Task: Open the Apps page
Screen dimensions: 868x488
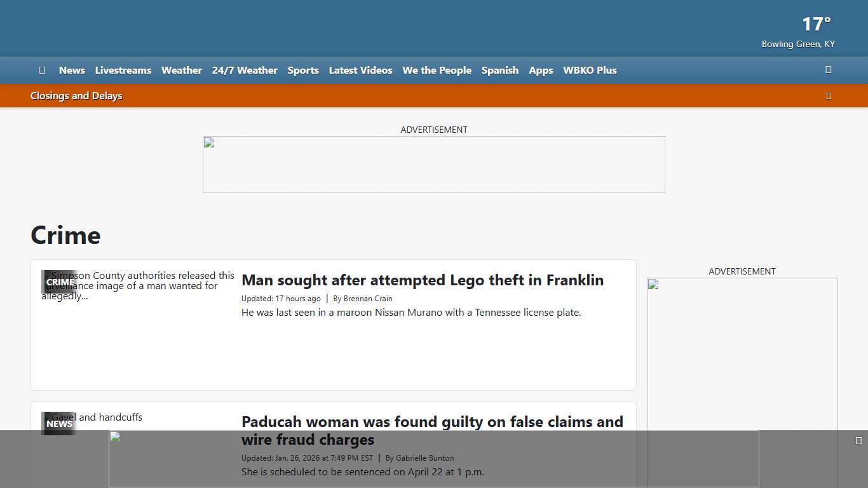Action: click(x=541, y=71)
